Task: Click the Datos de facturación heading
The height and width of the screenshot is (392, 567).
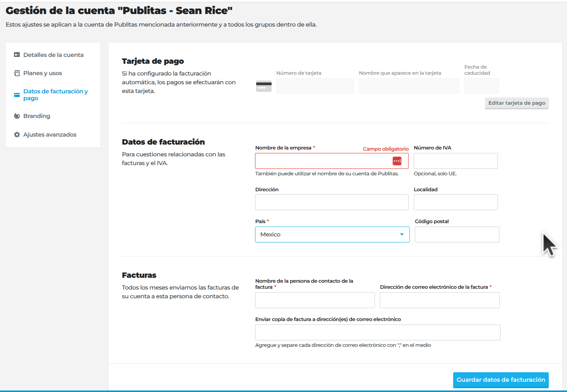Action: (x=163, y=142)
